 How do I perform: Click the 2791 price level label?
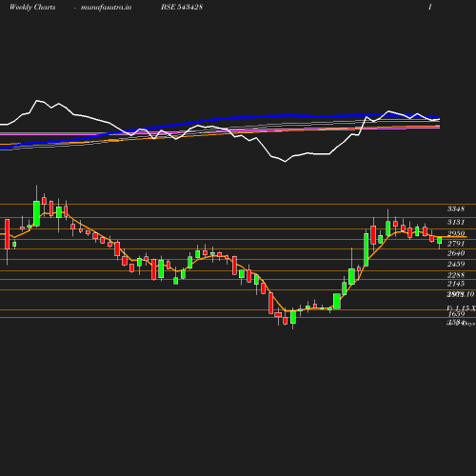[x=456, y=244]
